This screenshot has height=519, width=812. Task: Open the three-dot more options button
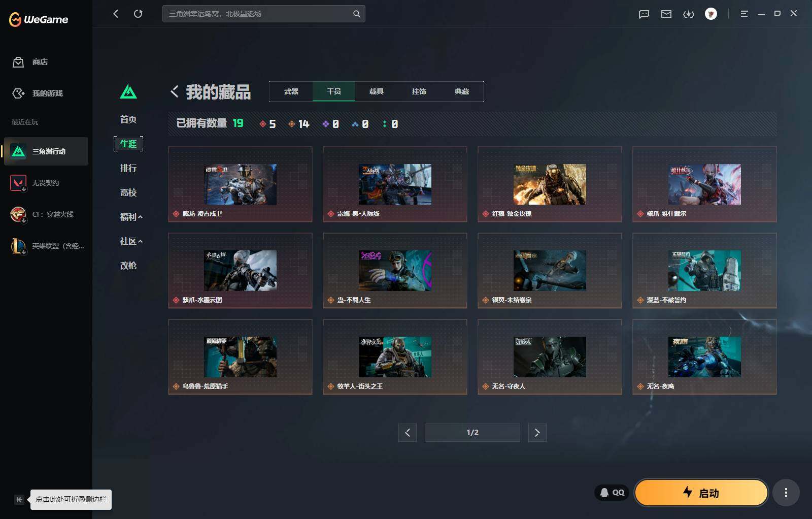(786, 493)
